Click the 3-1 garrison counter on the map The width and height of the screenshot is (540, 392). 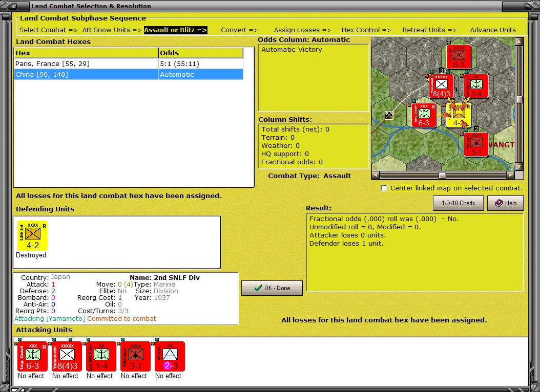click(476, 144)
